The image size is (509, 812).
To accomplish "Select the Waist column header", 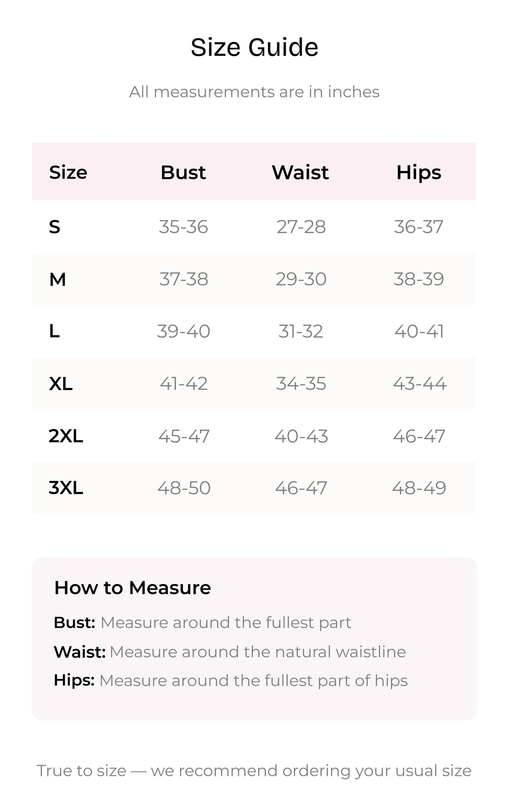I will point(300,172).
